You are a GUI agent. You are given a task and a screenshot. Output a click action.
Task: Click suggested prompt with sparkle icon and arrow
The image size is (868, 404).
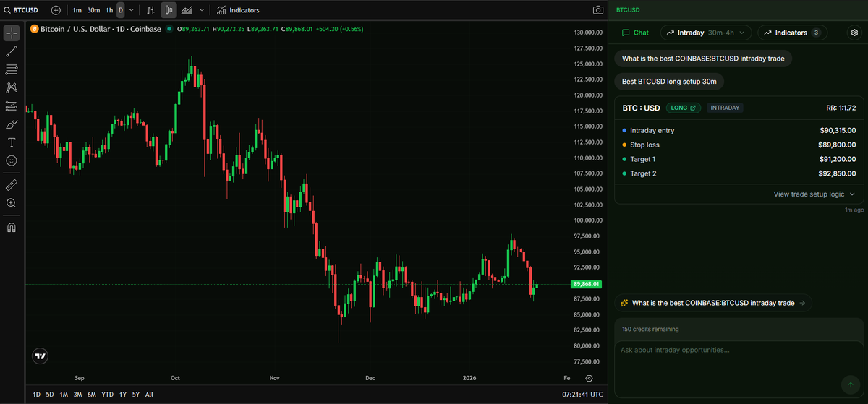[713, 303]
